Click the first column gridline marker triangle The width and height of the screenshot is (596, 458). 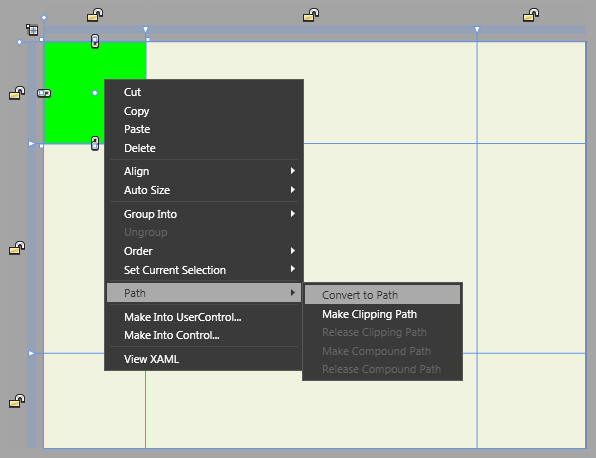click(146, 29)
